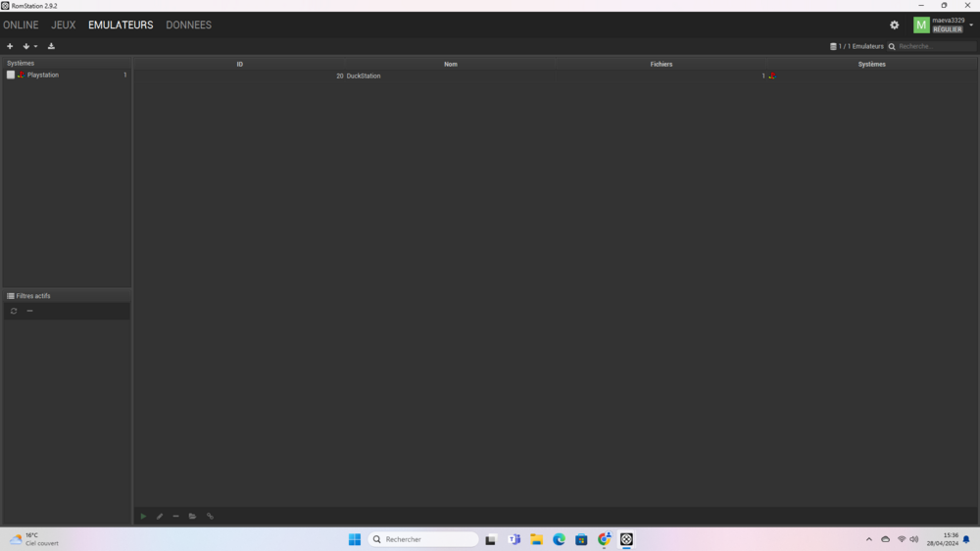Click the Recherche search field
Screen dimensions: 980x551
click(936, 46)
